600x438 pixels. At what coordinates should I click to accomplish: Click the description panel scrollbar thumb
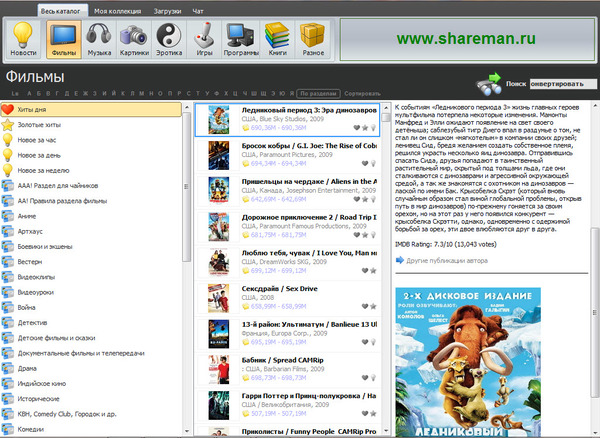pos(595,313)
